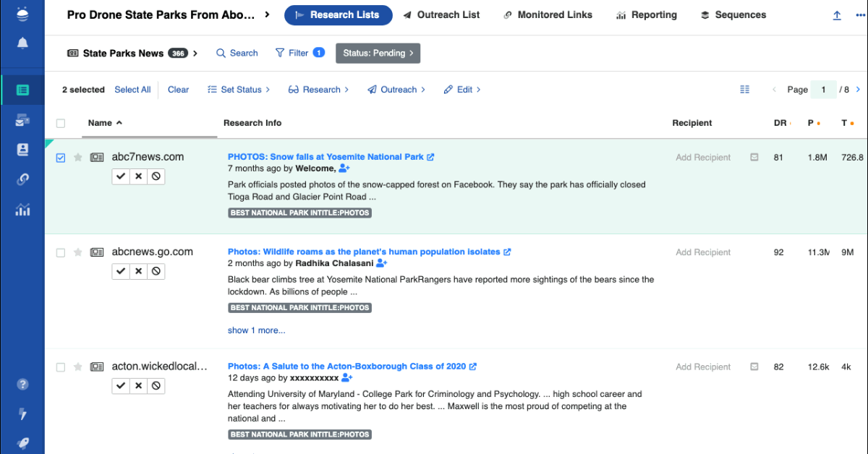Switch to Monitored Links tab
The width and height of the screenshot is (868, 454).
click(548, 14)
